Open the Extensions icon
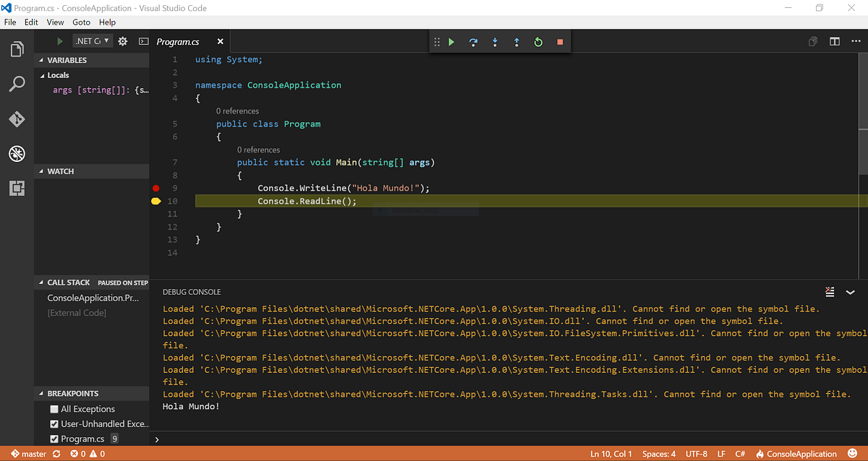Screen dimensions: 868x461 (17, 188)
